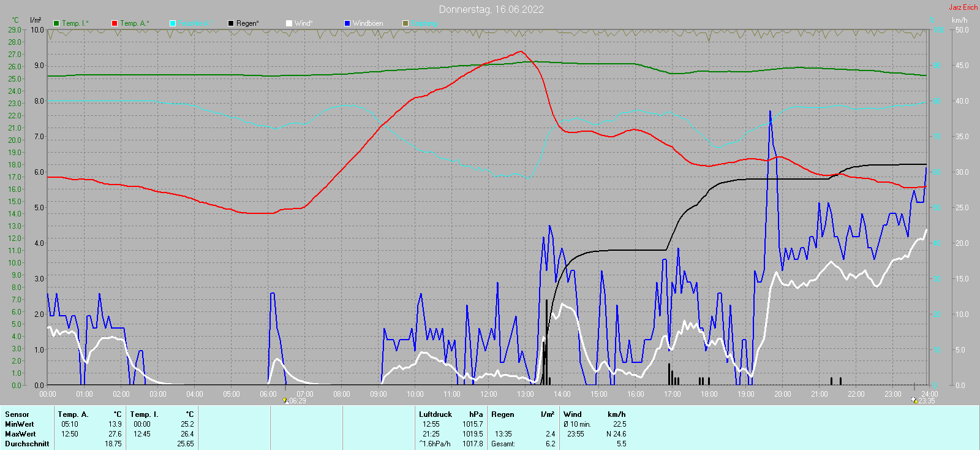
Task: Click the green Temp. I. legend swatch
Action: (x=56, y=23)
